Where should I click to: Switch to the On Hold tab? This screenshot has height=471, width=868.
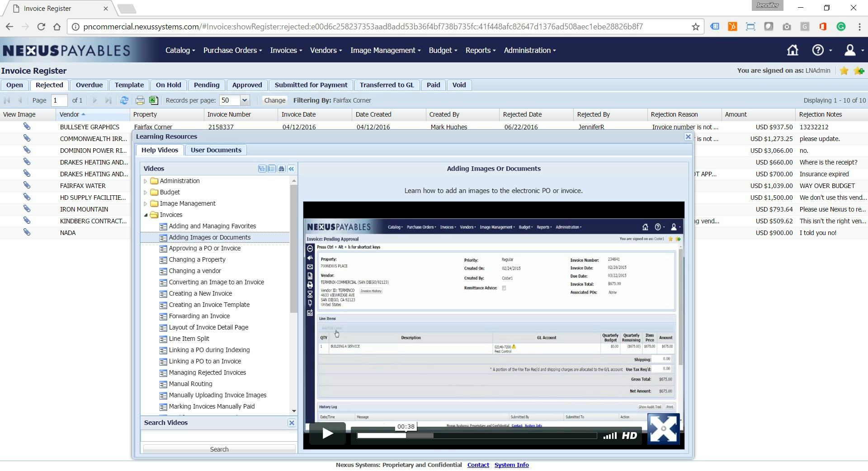[x=168, y=85]
